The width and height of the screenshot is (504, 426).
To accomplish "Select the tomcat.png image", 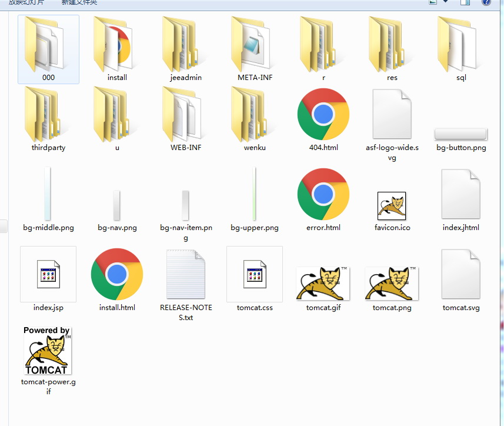I will [x=392, y=289].
